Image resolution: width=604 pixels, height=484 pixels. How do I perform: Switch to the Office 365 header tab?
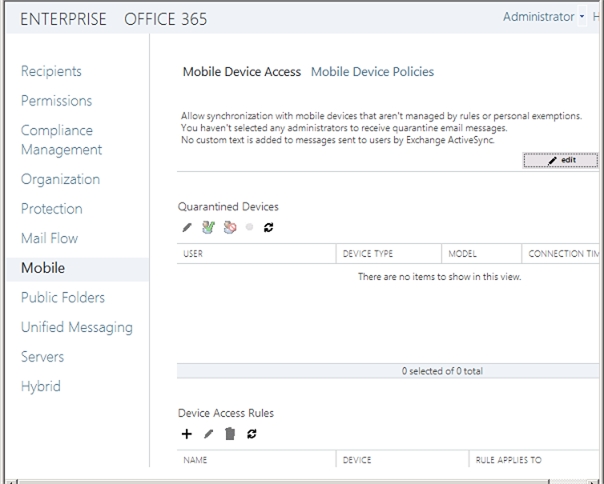(x=166, y=19)
